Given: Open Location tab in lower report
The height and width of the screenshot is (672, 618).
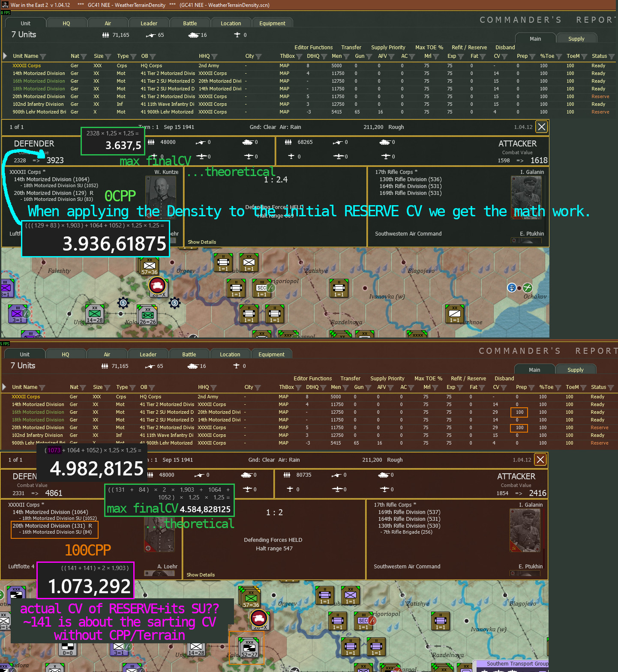Looking at the screenshot, I should click(230, 354).
